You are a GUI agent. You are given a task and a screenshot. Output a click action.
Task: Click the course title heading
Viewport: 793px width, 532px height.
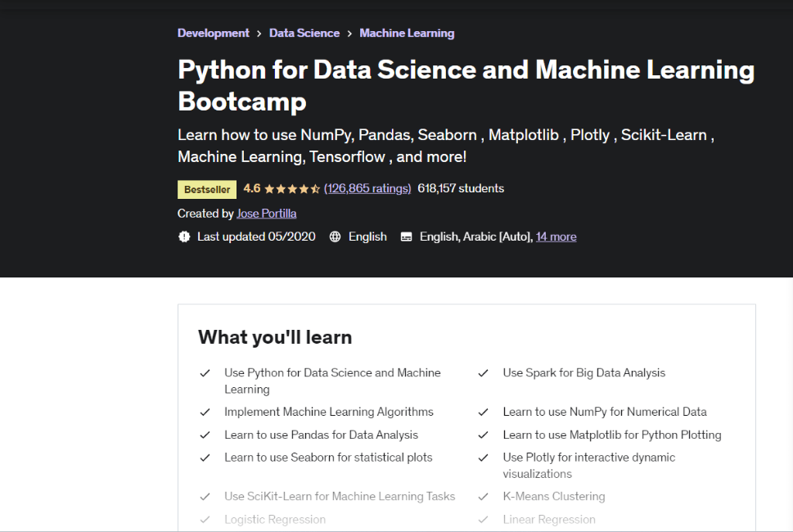pos(466,85)
